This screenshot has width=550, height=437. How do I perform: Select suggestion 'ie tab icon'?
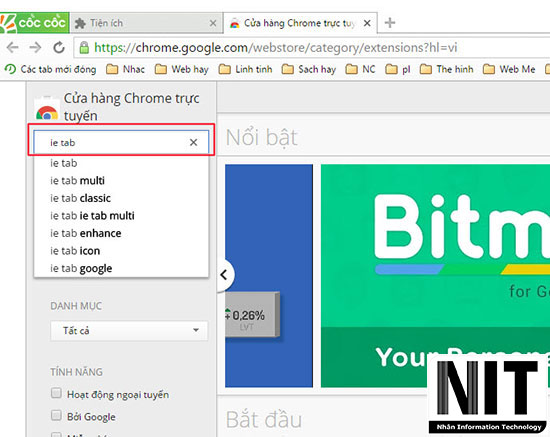[x=121, y=251]
